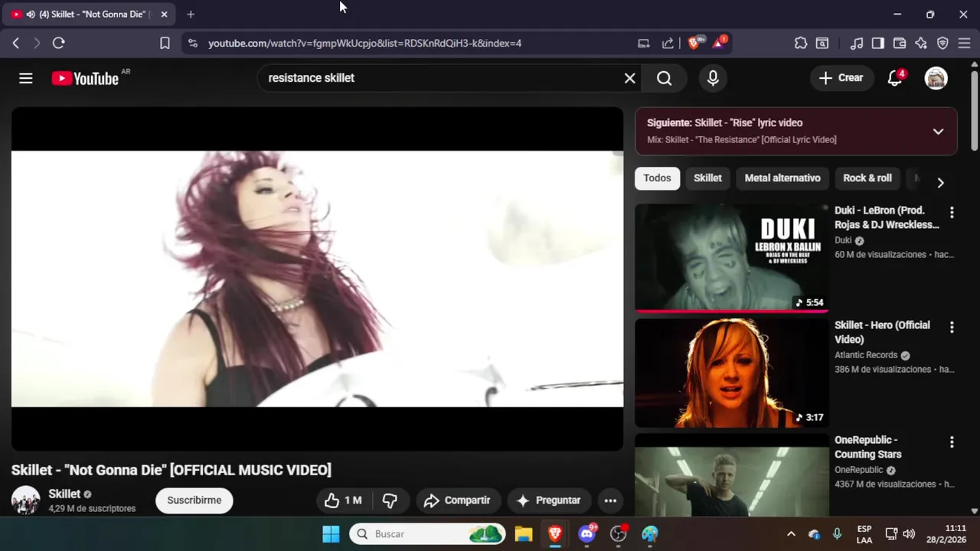The width and height of the screenshot is (980, 551).
Task: Click the Crear button
Action: [841, 78]
